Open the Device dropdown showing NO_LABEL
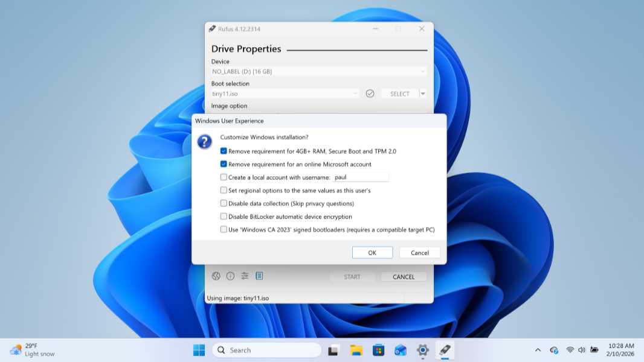The height and width of the screenshot is (362, 644). [x=423, y=71]
